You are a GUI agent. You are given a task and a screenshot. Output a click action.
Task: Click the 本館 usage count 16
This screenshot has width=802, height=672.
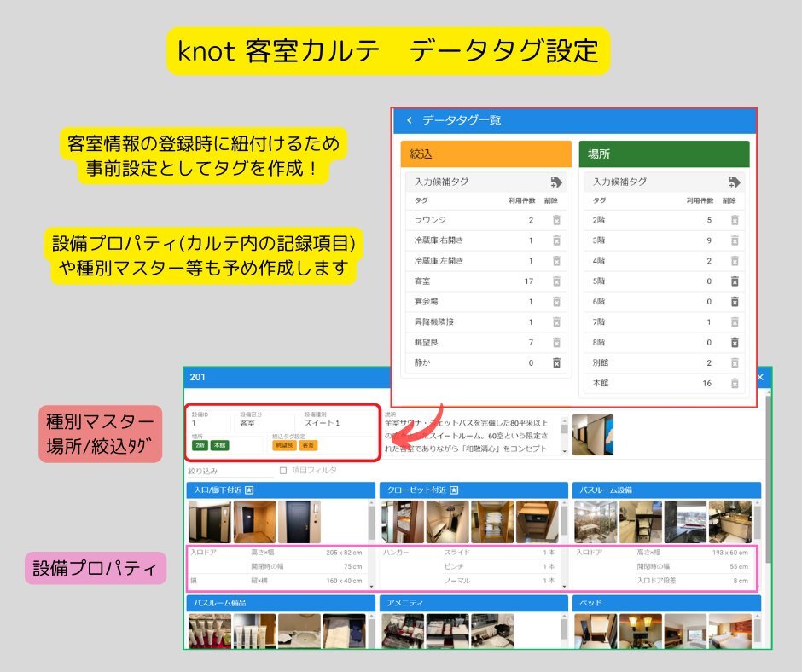pos(706,383)
